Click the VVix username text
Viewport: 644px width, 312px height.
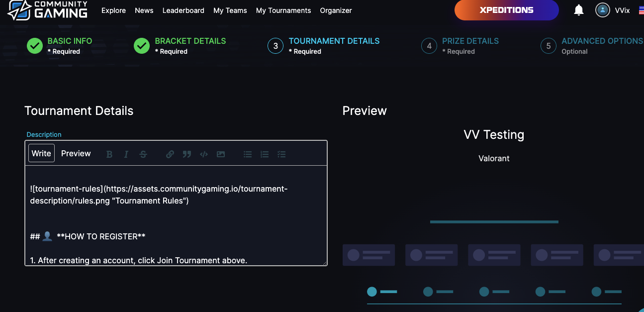(x=622, y=10)
